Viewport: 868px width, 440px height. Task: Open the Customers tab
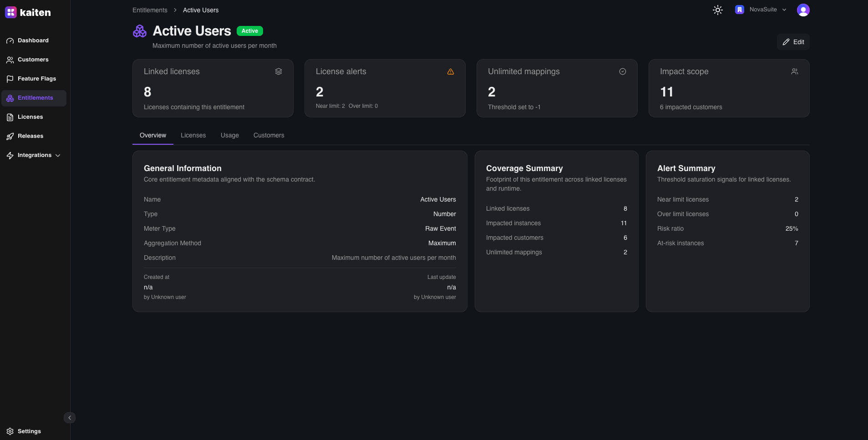tap(269, 136)
